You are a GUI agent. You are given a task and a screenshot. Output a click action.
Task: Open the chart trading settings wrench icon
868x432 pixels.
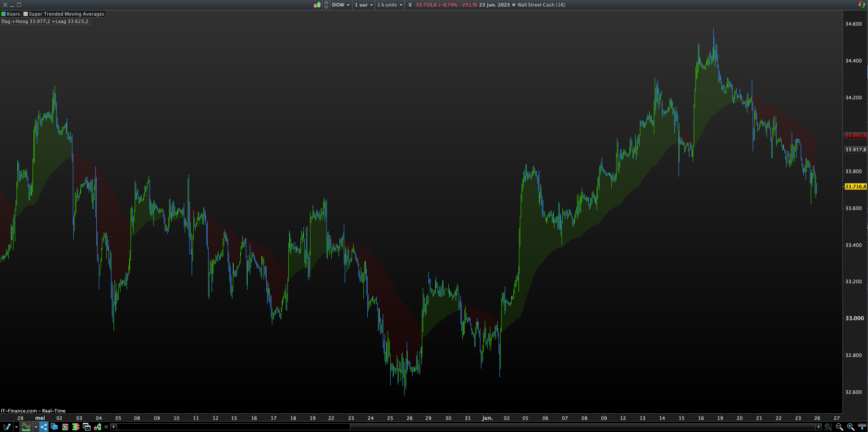tap(98, 427)
